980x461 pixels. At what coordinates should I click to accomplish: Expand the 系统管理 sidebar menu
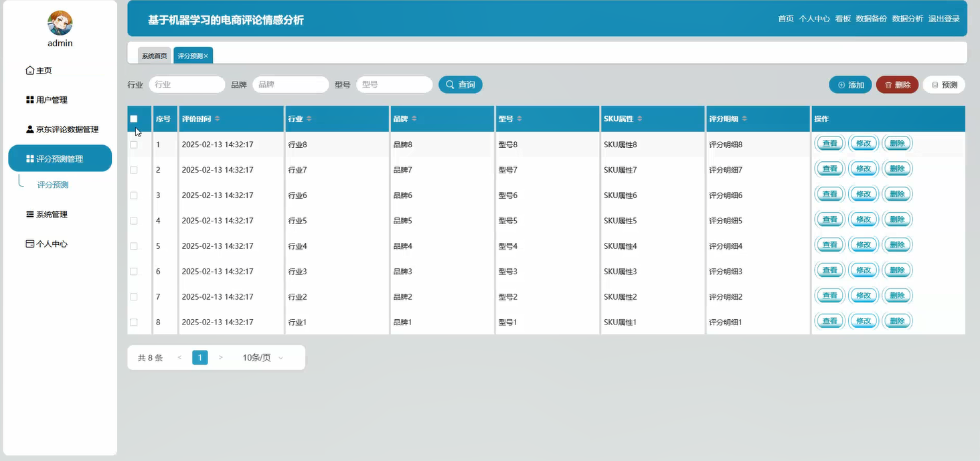[47, 214]
